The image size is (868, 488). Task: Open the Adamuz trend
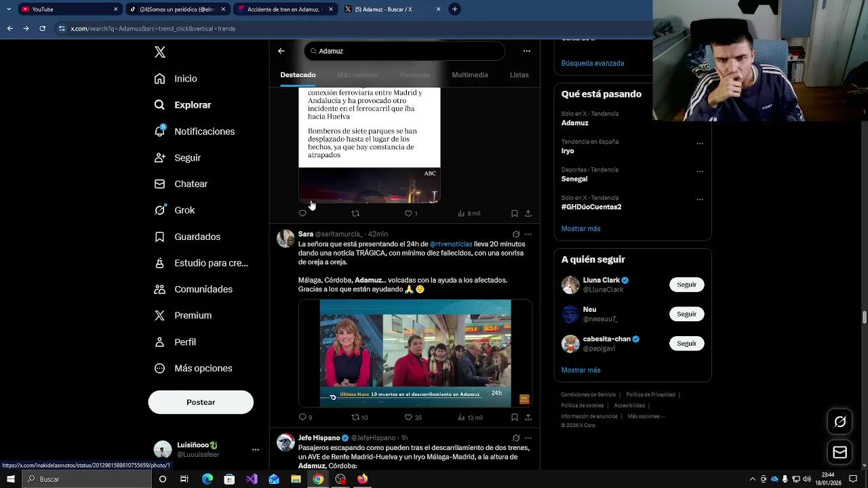point(575,119)
